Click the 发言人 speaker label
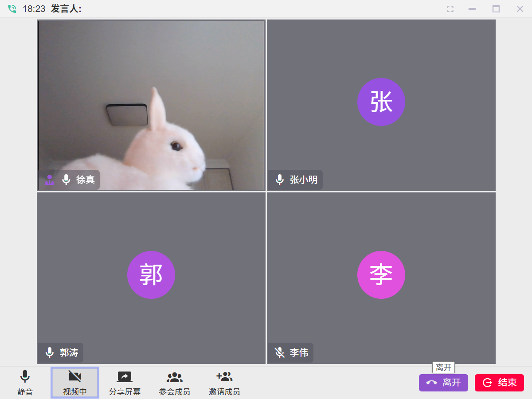The height and width of the screenshot is (399, 532). tap(66, 9)
